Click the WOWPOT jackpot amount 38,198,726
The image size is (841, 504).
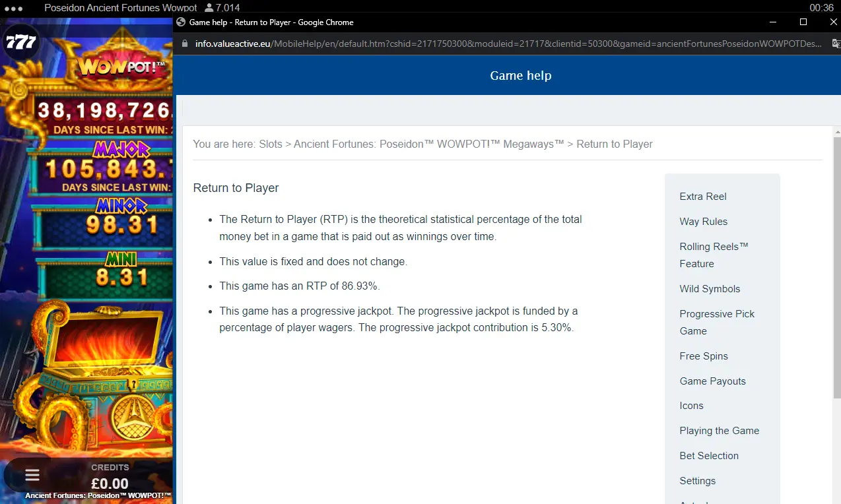(x=104, y=110)
